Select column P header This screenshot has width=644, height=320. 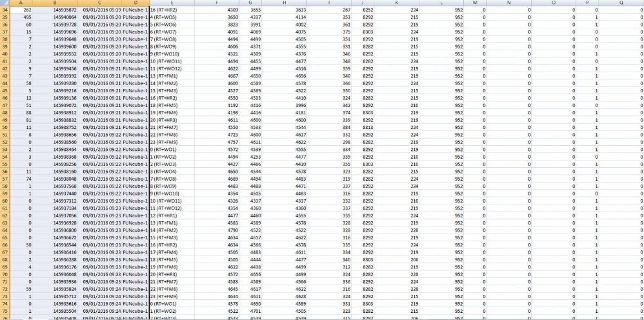tap(588, 3)
